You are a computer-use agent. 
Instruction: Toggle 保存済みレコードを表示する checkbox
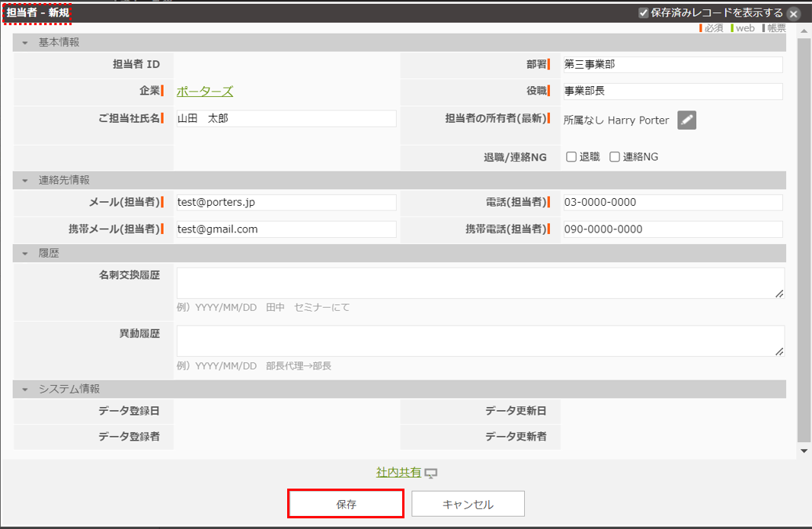click(x=644, y=13)
